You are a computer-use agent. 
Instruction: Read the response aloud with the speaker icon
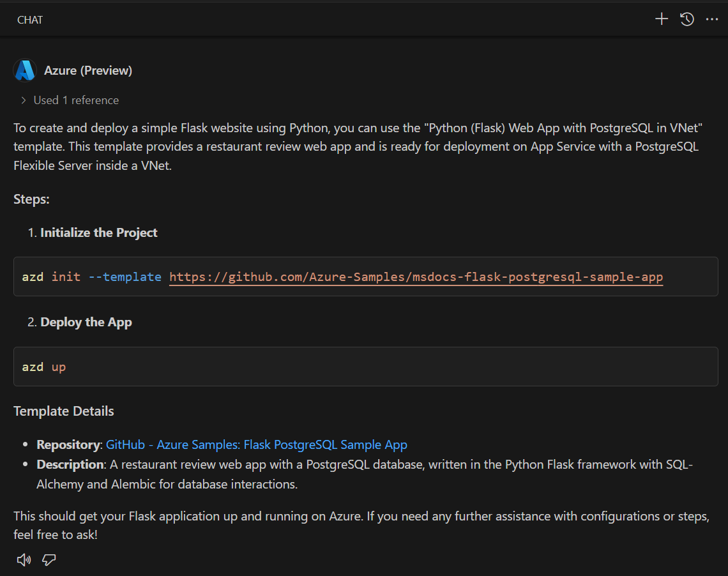[24, 560]
